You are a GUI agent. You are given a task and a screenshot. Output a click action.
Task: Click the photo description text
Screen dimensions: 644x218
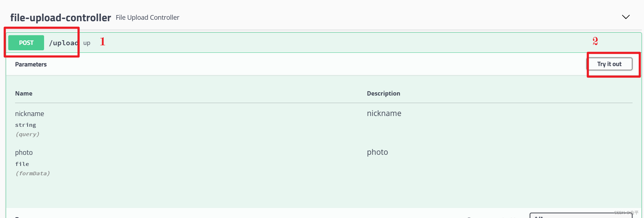pos(377,152)
